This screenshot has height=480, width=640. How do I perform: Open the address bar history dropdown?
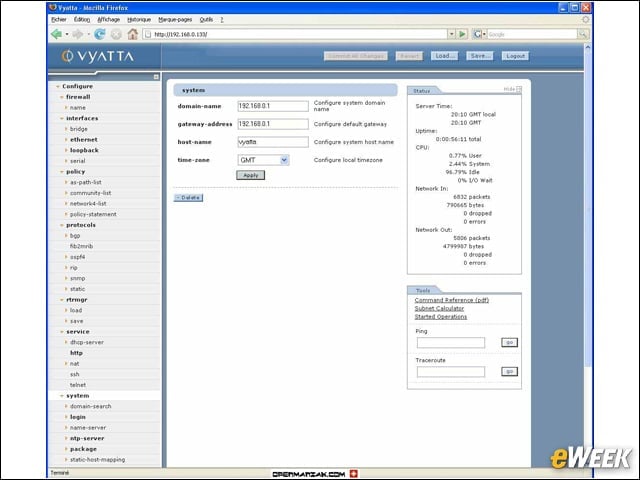click(451, 34)
